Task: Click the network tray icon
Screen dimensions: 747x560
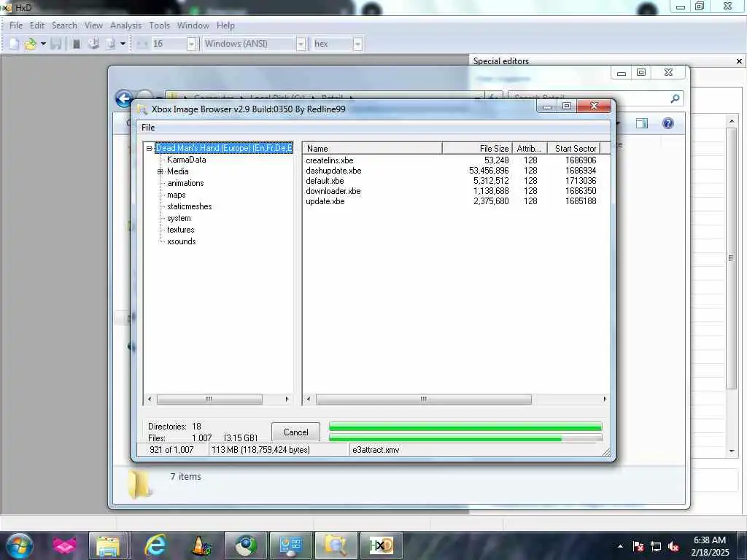Action: coord(656,546)
